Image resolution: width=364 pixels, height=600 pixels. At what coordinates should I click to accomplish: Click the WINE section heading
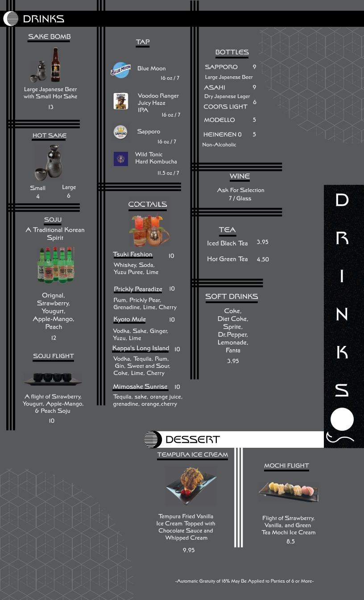(240, 176)
